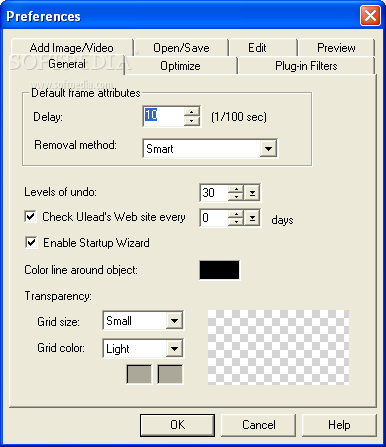Screen dimensions: 386x447
Task: Toggle Check Ulead's Web site checkbox
Action: tap(30, 216)
